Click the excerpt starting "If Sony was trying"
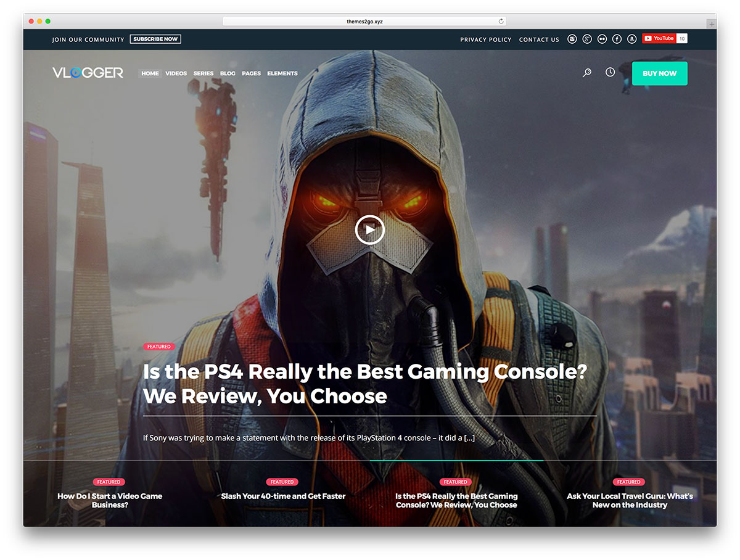This screenshot has width=740, height=560. point(308,438)
